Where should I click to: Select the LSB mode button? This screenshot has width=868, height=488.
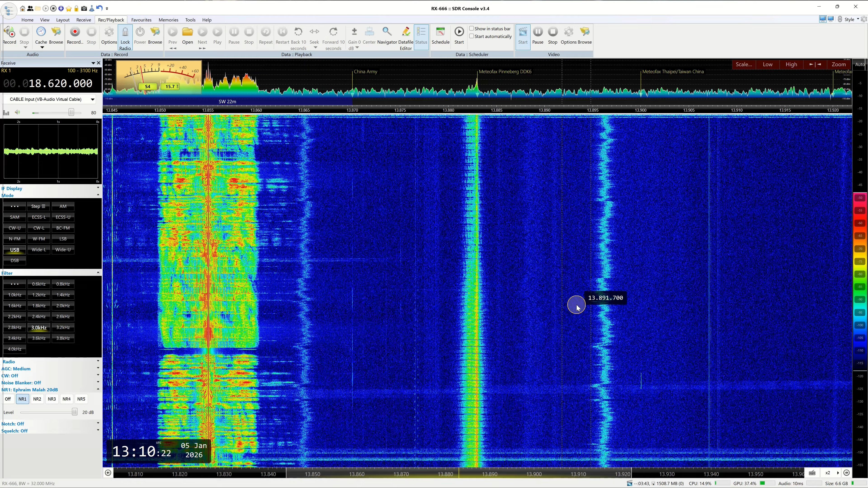coord(63,239)
